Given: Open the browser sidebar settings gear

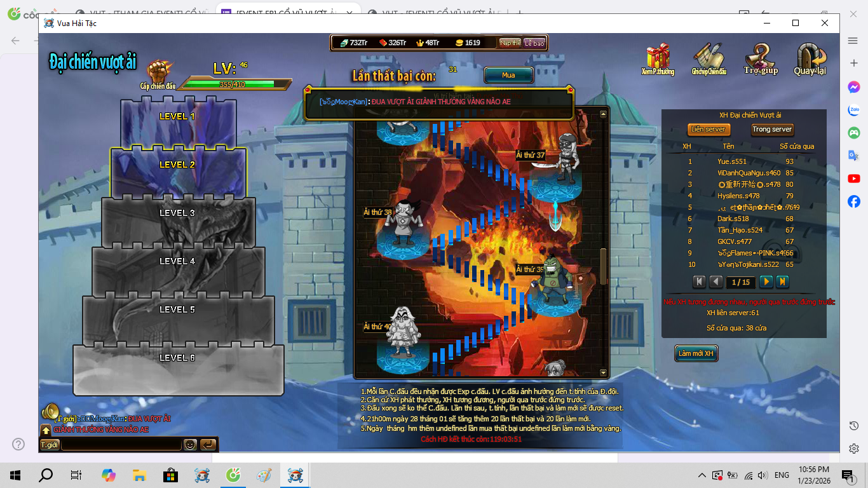Looking at the screenshot, I should [853, 448].
